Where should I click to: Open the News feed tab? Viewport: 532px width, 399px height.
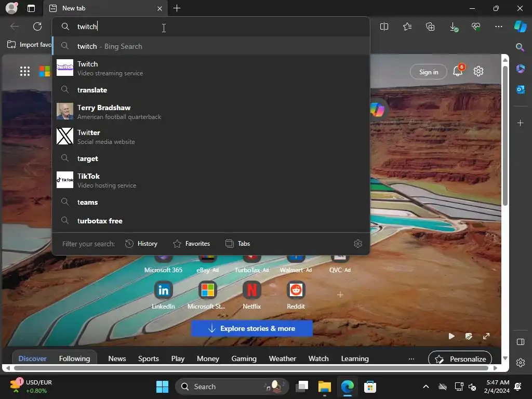pyautogui.click(x=117, y=358)
